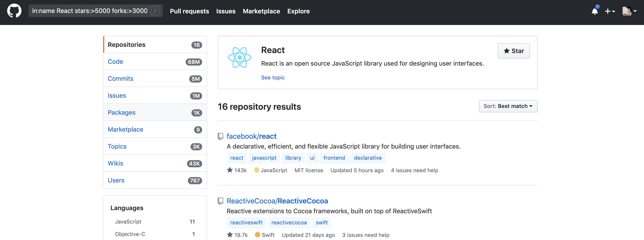Click the notifications bell icon
The height and width of the screenshot is (240, 644).
point(595,11)
